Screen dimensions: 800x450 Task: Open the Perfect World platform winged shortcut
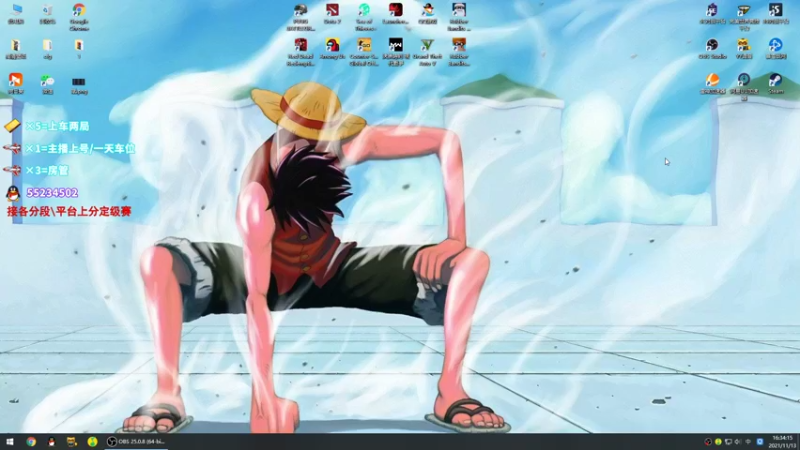point(744,17)
